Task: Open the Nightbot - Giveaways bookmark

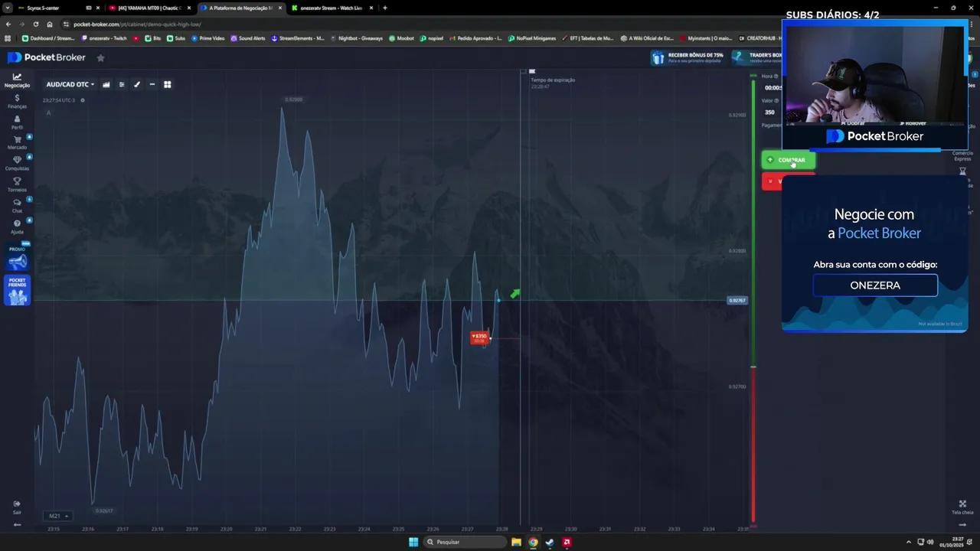Action: 357,38
